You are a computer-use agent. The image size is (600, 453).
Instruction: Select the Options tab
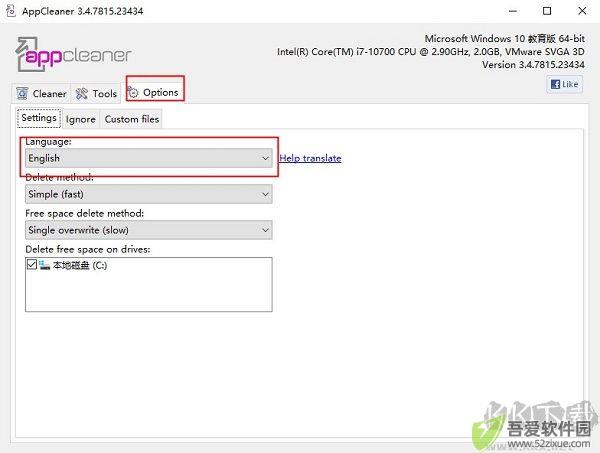click(153, 92)
